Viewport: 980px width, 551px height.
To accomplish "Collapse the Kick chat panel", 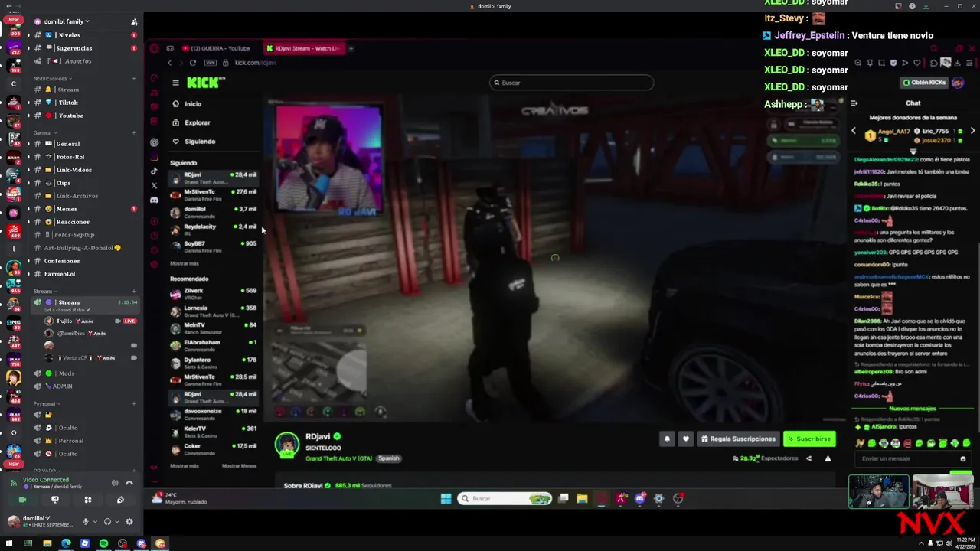I will pos(854,103).
